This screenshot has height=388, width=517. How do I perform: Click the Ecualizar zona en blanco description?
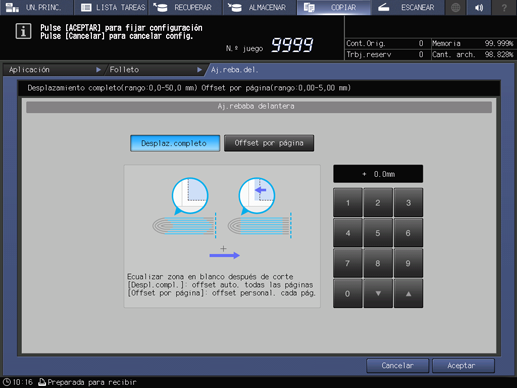(x=222, y=285)
